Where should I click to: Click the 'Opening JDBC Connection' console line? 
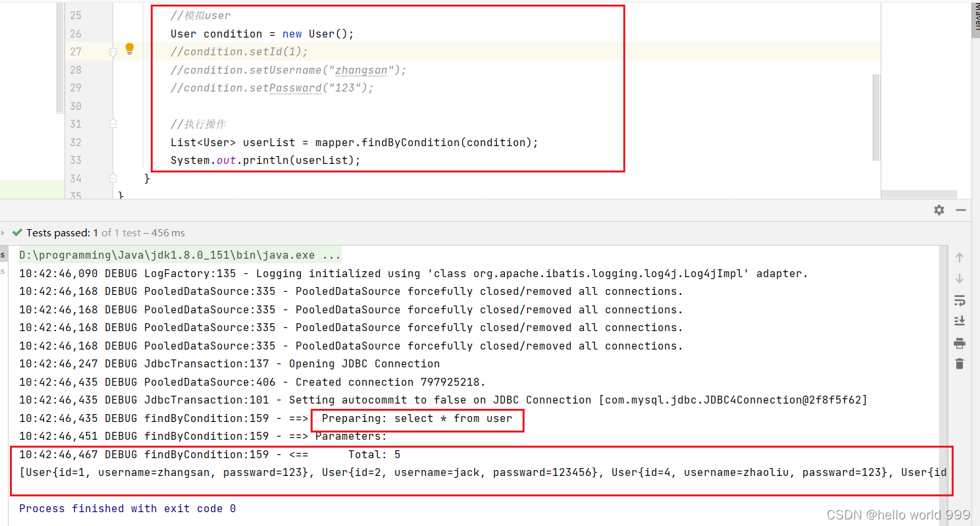pos(229,363)
